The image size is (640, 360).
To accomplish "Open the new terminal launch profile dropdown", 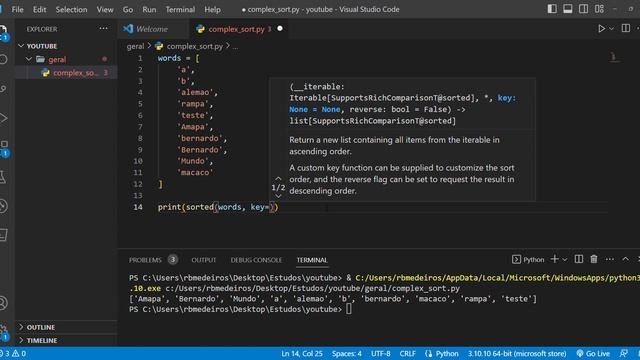I will [564, 260].
